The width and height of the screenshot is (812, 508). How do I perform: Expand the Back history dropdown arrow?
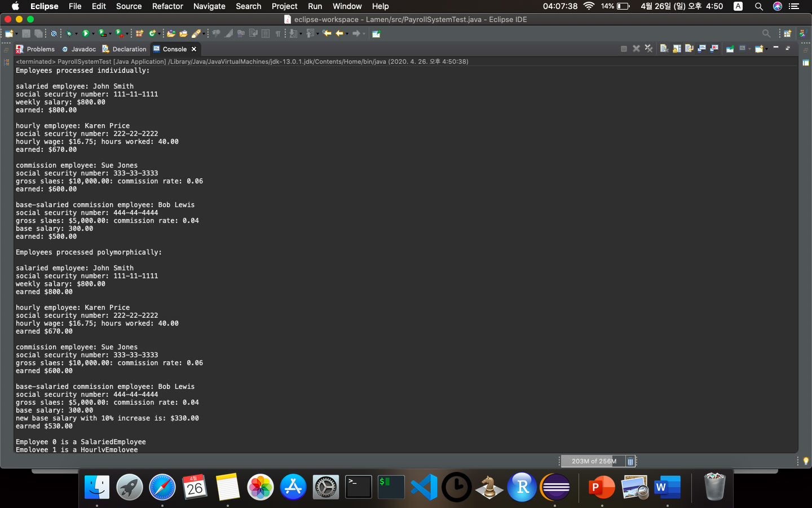[x=347, y=34]
